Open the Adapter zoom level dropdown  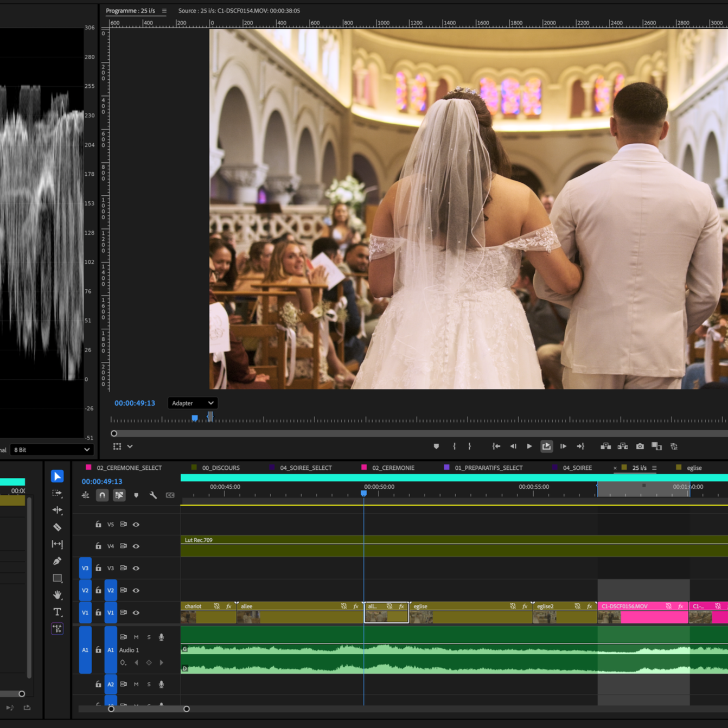point(193,403)
